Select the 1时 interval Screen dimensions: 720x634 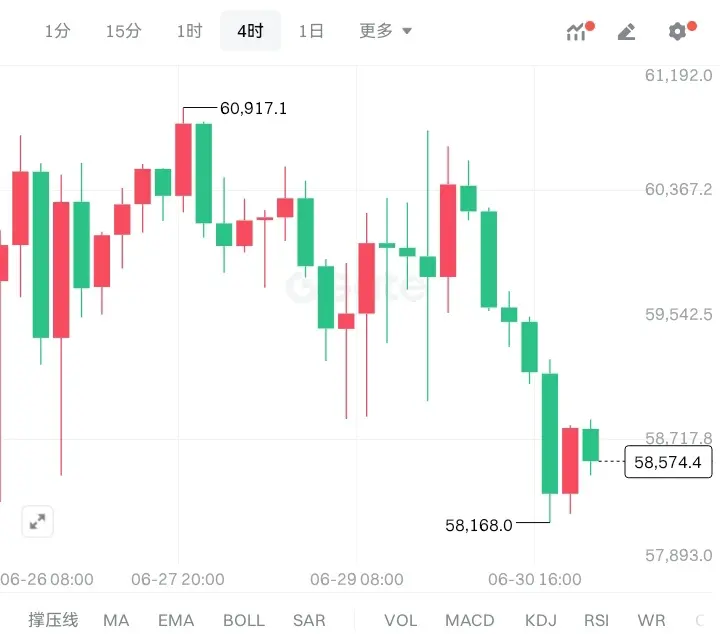pos(190,31)
